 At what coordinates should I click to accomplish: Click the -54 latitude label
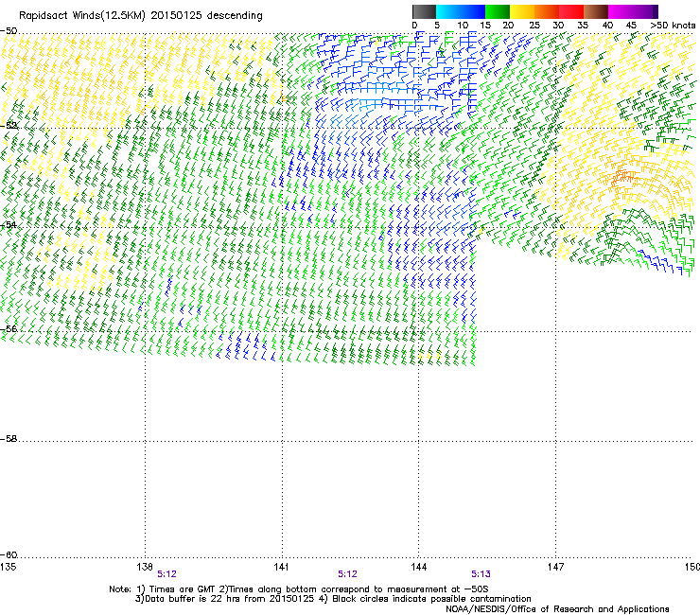pyautogui.click(x=9, y=224)
